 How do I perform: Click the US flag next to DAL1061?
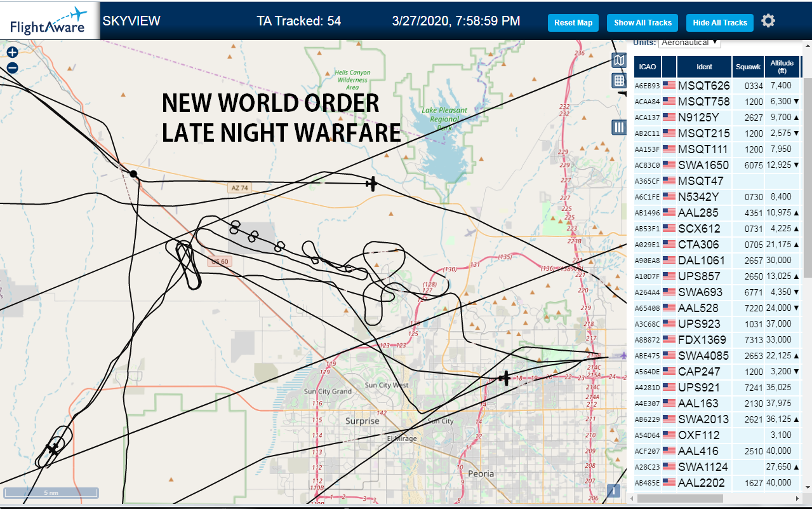click(669, 260)
